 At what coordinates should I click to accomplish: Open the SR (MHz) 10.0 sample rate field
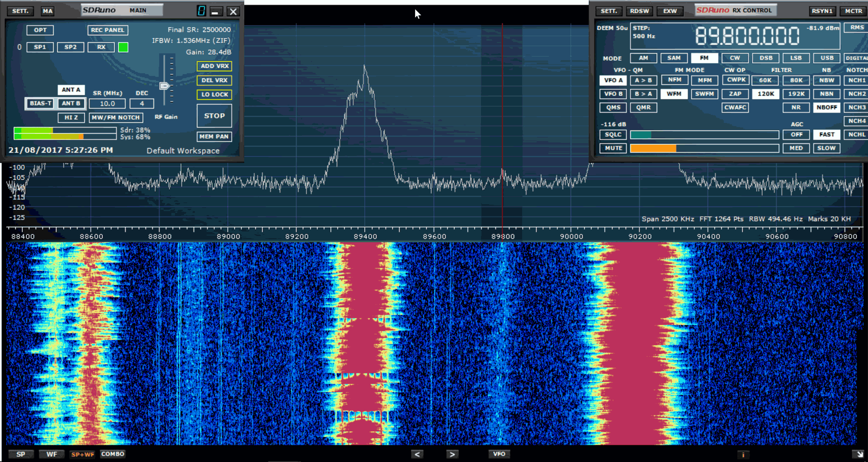[x=107, y=104]
